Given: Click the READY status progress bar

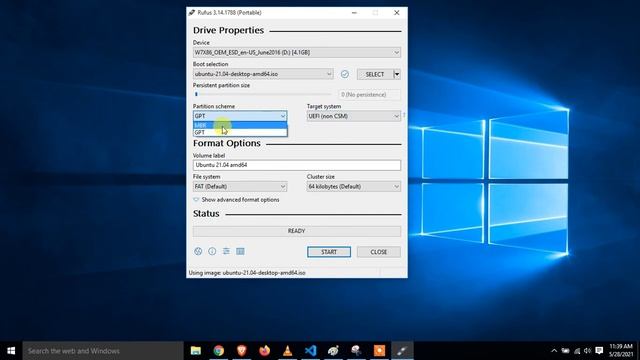Looking at the screenshot, I should pyautogui.click(x=297, y=231).
